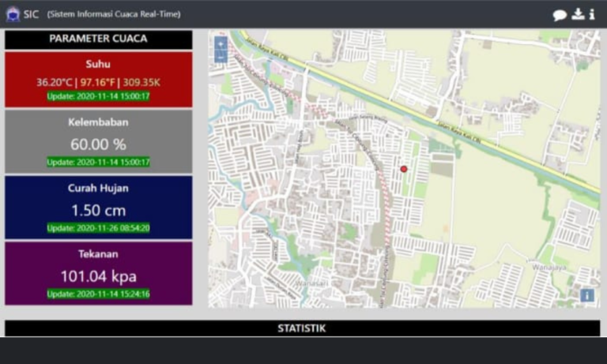Click the SIC title text
Viewport: 607px width, 364px height.
(x=31, y=14)
